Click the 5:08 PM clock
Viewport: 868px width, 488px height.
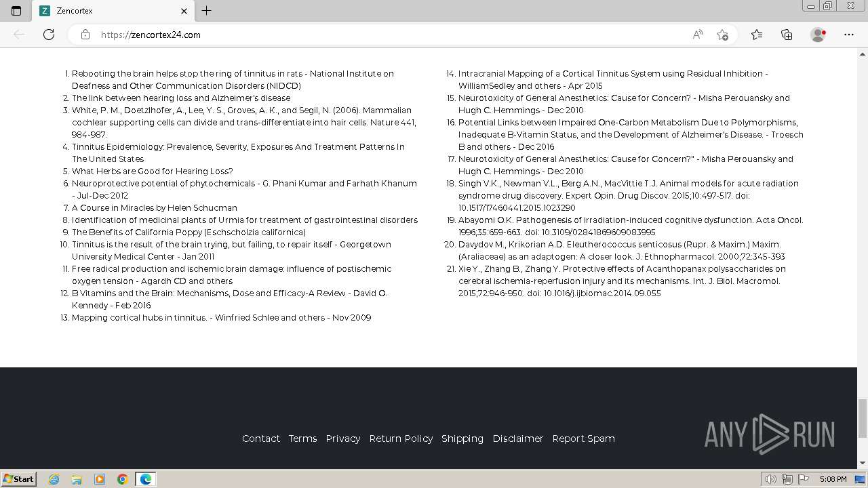point(833,479)
